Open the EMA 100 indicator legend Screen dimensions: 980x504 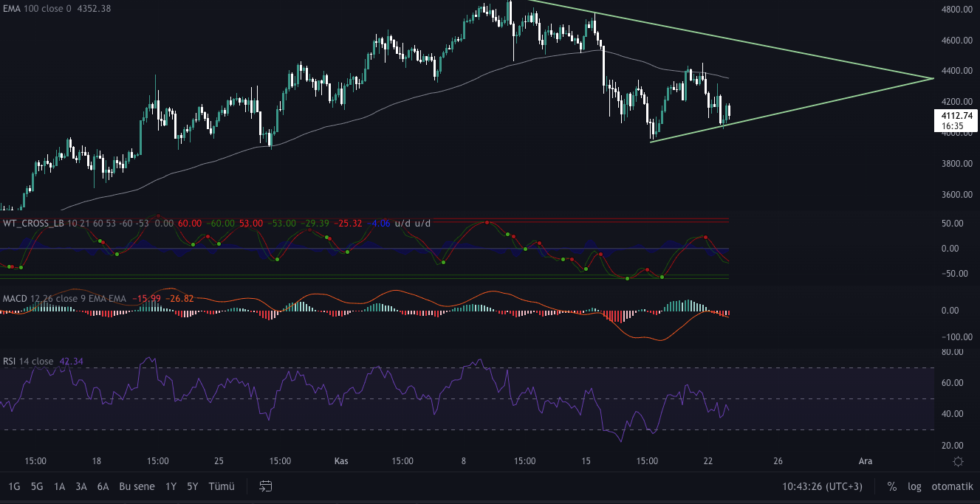coord(57,8)
